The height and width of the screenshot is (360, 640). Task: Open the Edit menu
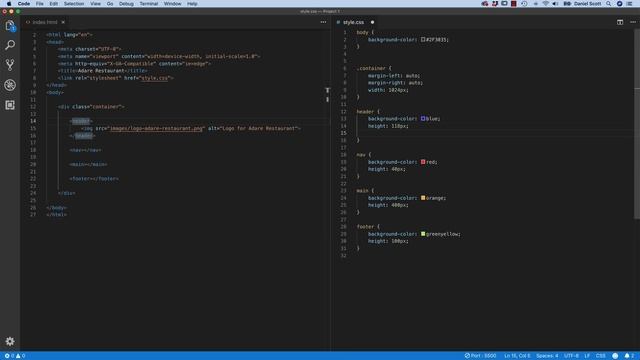[x=53, y=4]
